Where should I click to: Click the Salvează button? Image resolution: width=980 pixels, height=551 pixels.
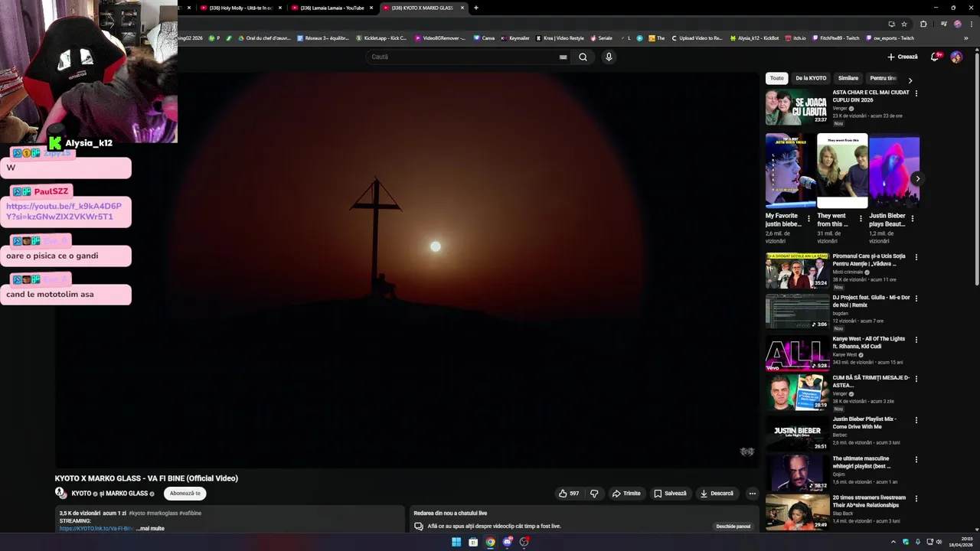pos(670,494)
